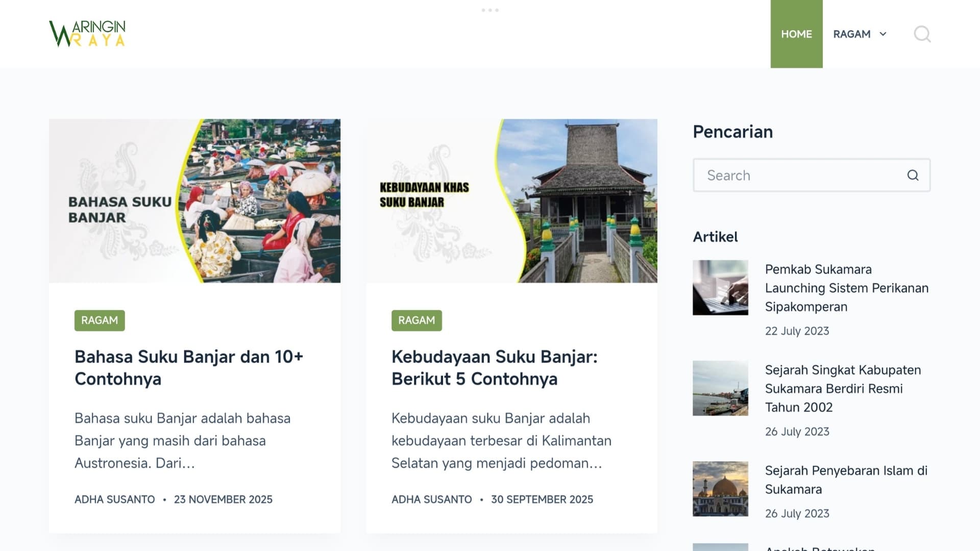
Task: Expand the RAGAM dropdown chevron
Action: (883, 34)
